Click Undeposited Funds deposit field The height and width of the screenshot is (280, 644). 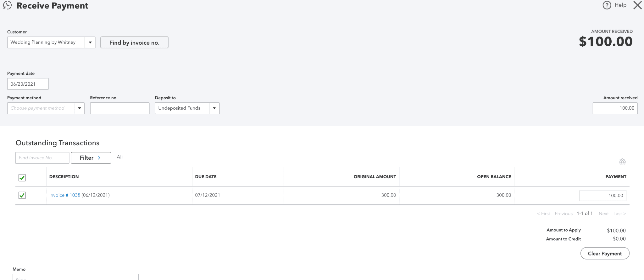[x=182, y=108]
